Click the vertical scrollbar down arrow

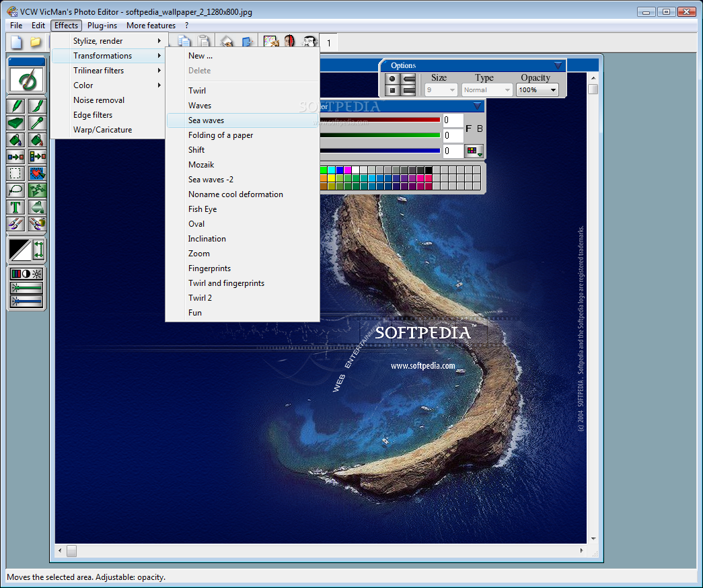pos(593,538)
